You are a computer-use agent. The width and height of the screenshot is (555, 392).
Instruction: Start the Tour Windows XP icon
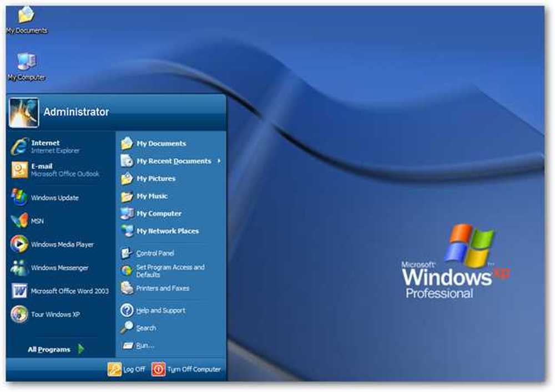click(19, 314)
